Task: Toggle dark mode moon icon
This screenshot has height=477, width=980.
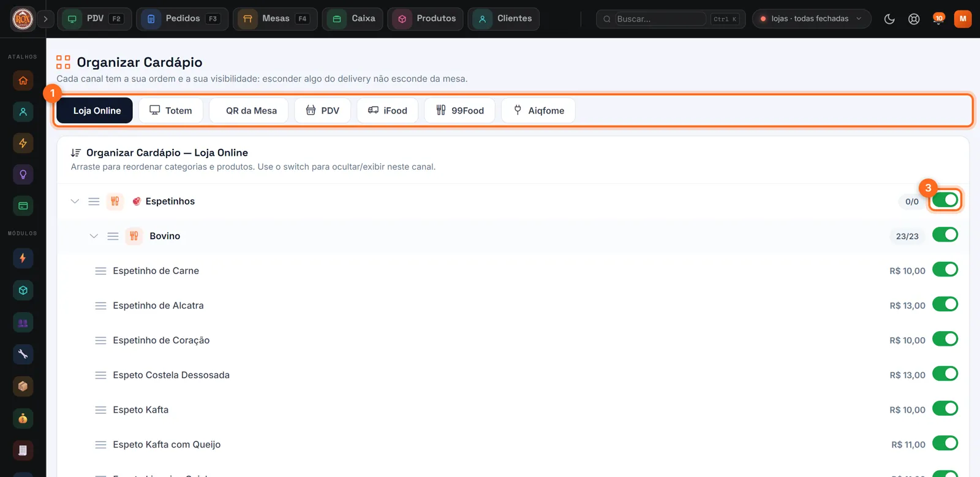Action: point(889,19)
